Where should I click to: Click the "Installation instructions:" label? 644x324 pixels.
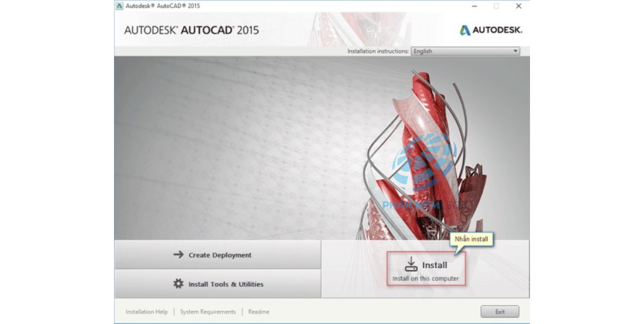[x=378, y=51]
